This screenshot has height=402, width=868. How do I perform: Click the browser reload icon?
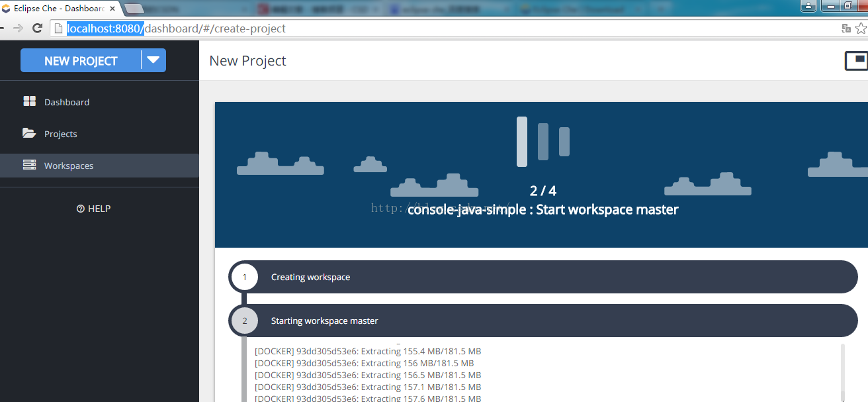click(x=37, y=28)
